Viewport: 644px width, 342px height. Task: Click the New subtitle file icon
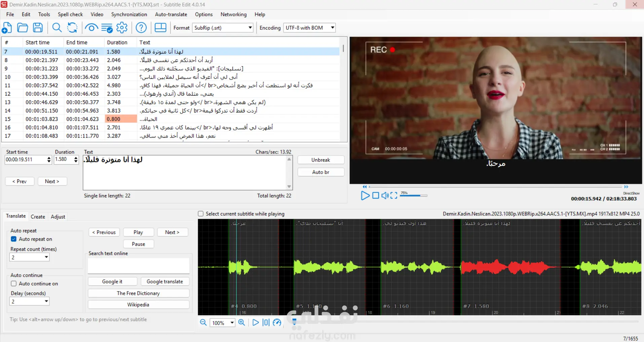coord(7,28)
